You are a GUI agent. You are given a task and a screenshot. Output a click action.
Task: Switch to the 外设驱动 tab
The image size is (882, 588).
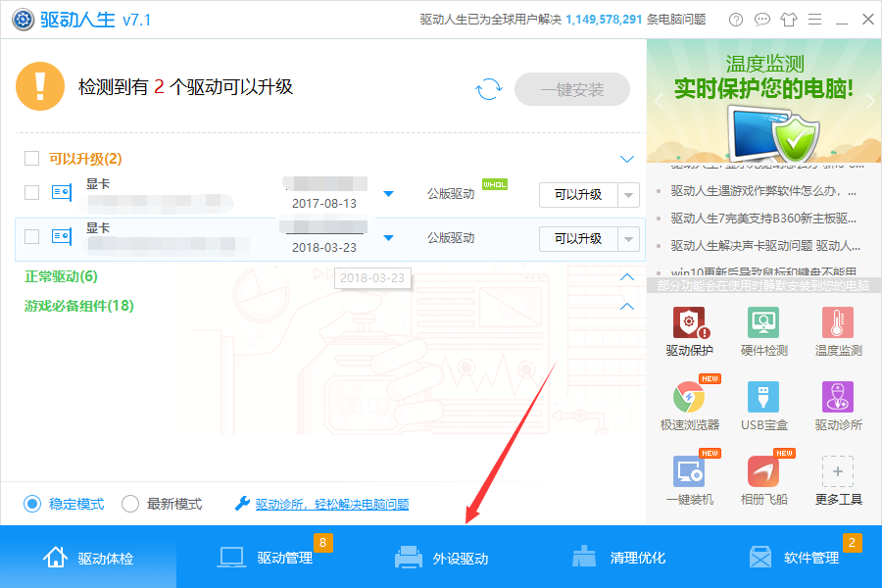pos(441,558)
